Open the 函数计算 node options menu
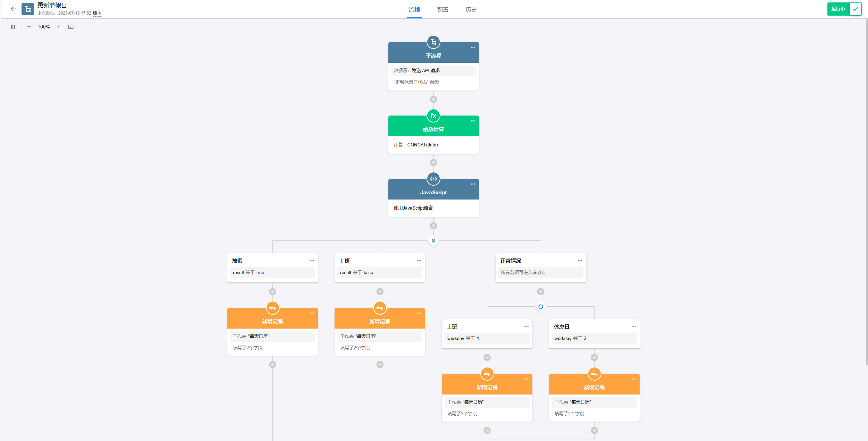The width and height of the screenshot is (868, 441). tap(473, 121)
